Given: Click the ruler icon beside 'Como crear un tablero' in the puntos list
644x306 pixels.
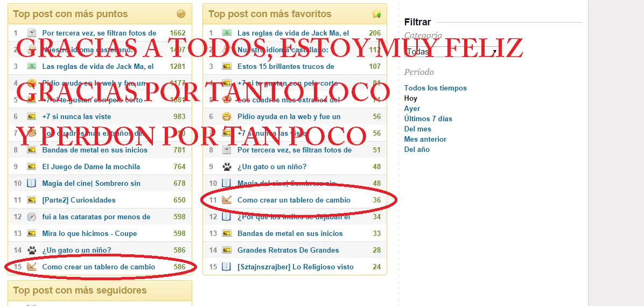Looking at the screenshot, I should (x=32, y=267).
